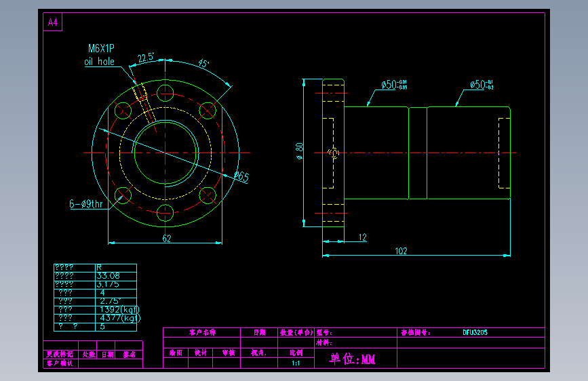Image resolution: width=588 pixels, height=381 pixels.
Task: Select the "签名" revision block cell
Action: click(x=130, y=354)
